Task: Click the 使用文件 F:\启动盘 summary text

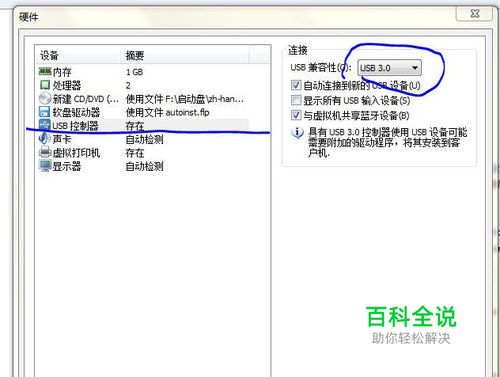Action: pyautogui.click(x=185, y=99)
